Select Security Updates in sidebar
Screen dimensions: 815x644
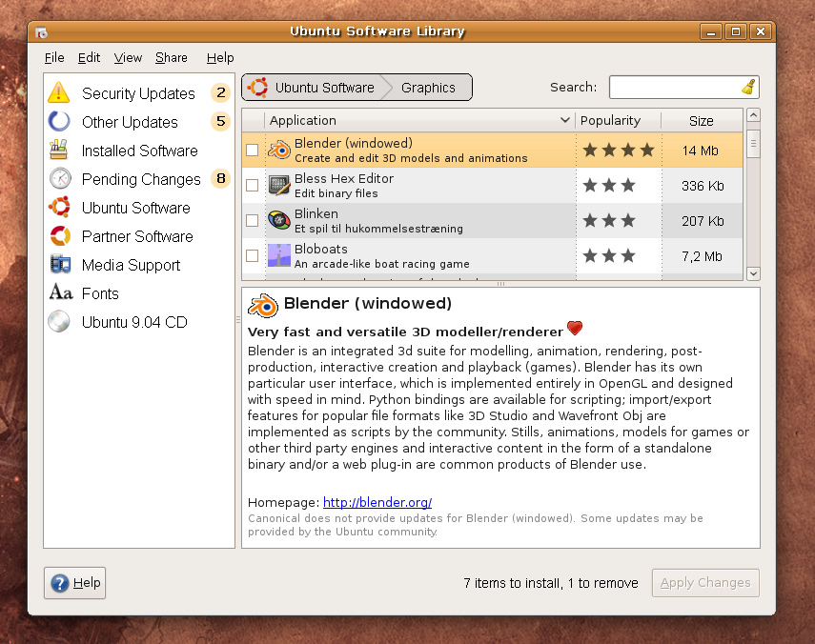click(x=138, y=93)
